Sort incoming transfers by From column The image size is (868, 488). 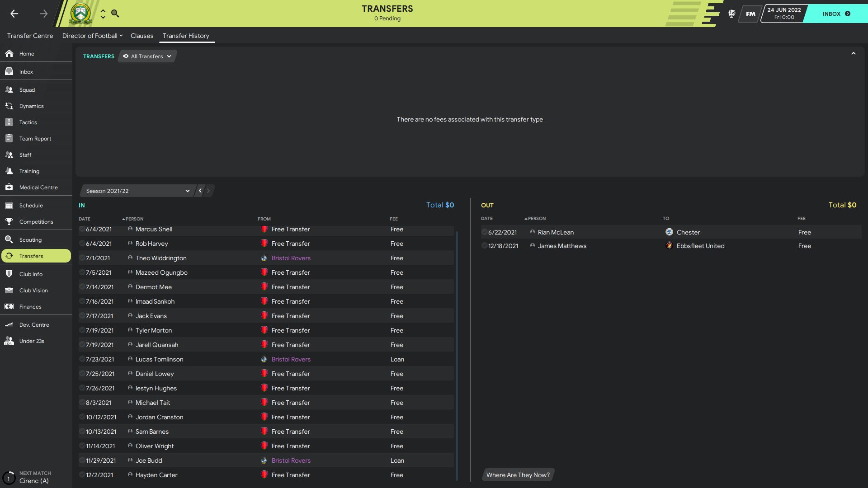coord(264,219)
